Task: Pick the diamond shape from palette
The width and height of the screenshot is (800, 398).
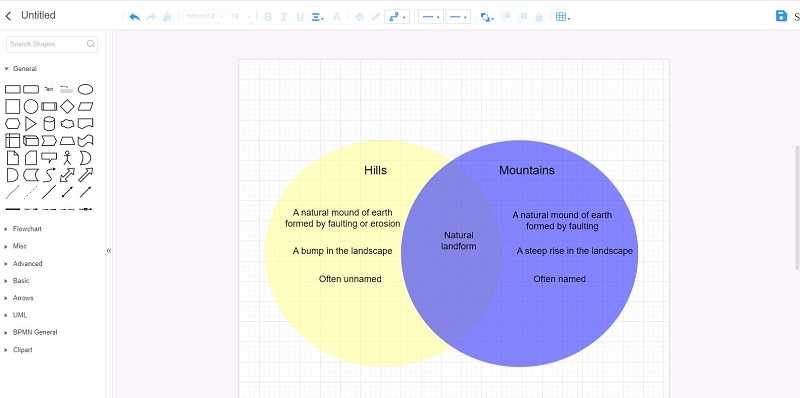Action: (67, 107)
